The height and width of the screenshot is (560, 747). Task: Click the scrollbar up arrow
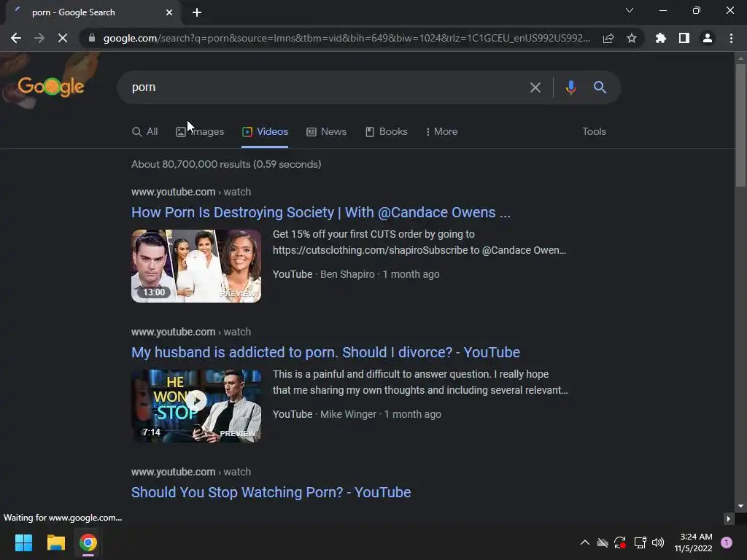click(x=740, y=58)
